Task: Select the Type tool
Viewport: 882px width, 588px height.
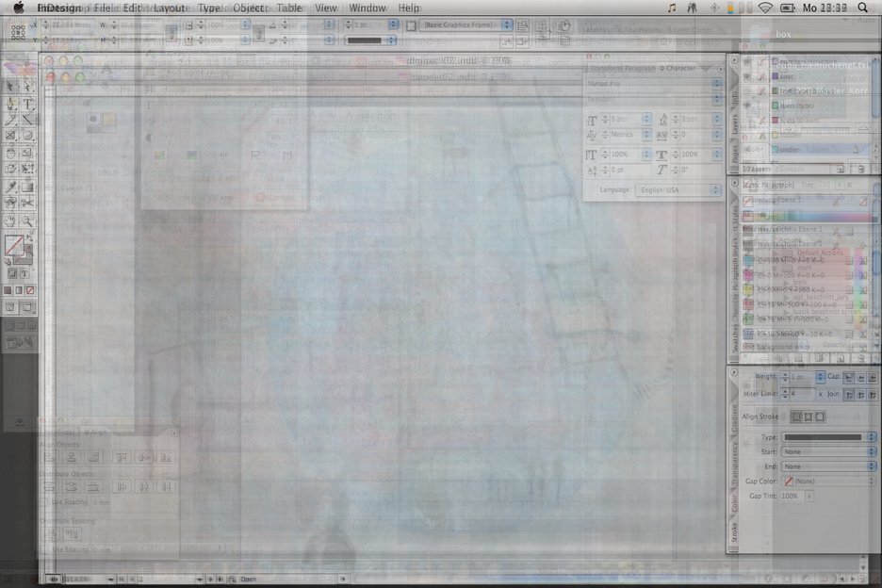Action: point(27,104)
